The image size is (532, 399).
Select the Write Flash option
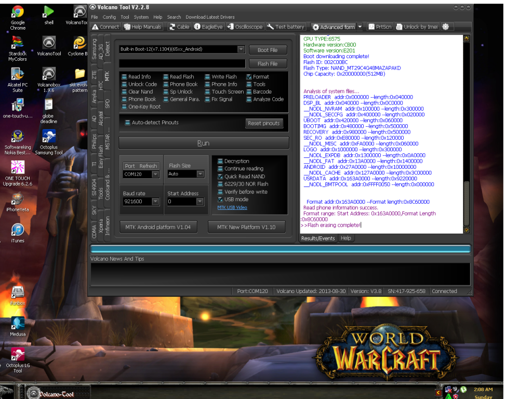[x=221, y=77]
